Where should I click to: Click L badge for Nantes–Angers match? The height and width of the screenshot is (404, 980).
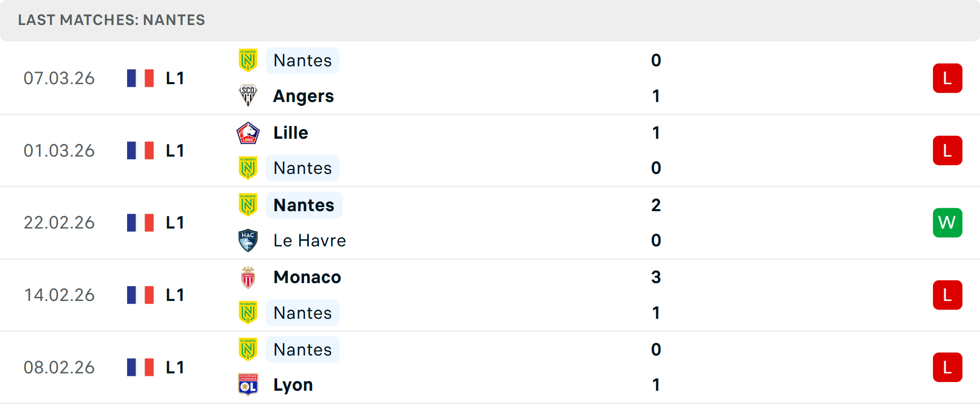click(947, 78)
